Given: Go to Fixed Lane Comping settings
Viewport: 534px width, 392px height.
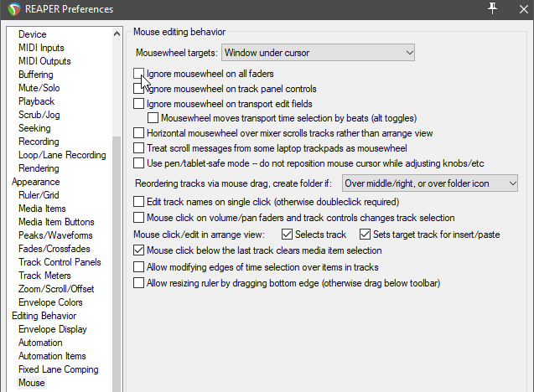Looking at the screenshot, I should pyautogui.click(x=58, y=369).
